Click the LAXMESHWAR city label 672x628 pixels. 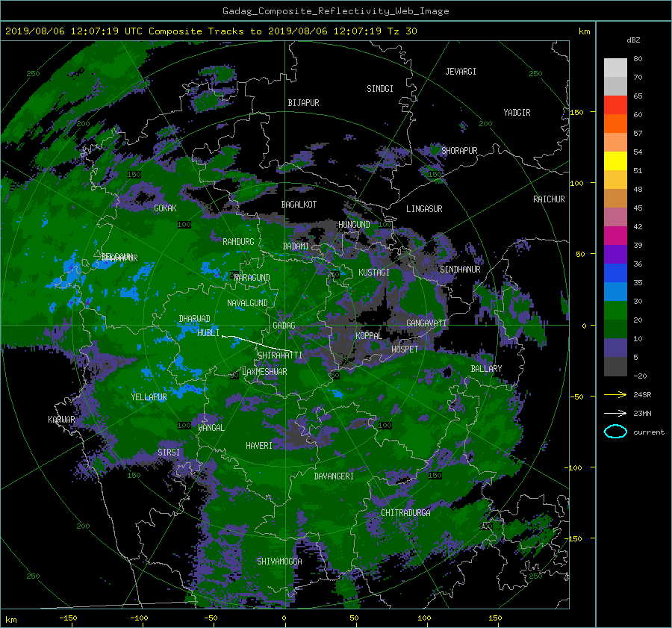(x=264, y=372)
